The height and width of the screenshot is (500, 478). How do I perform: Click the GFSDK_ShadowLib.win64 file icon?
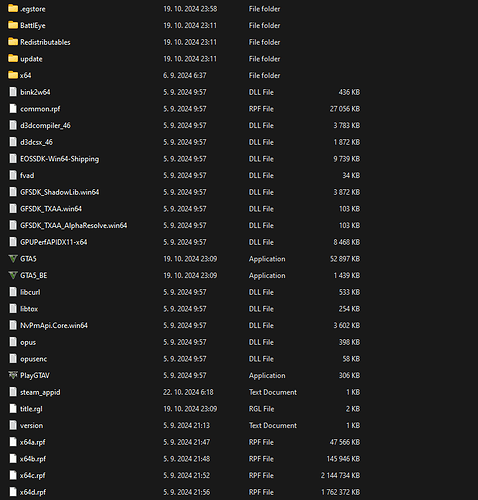click(13, 192)
